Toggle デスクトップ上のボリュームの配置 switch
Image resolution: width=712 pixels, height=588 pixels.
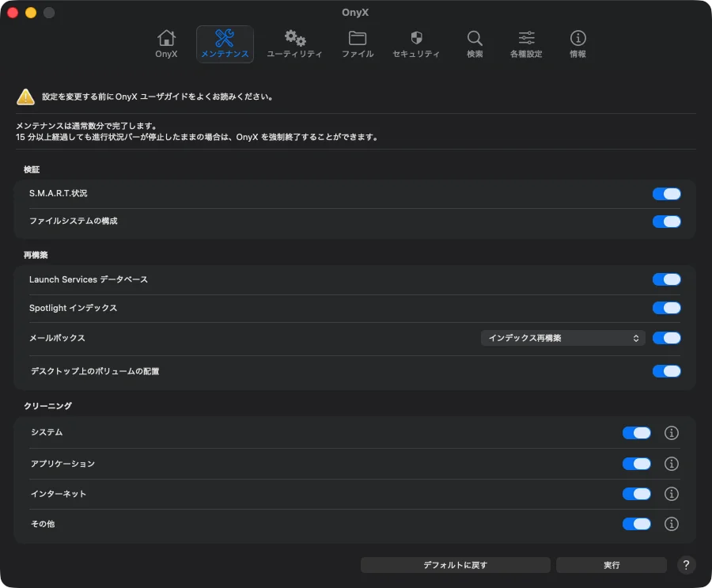(x=666, y=371)
